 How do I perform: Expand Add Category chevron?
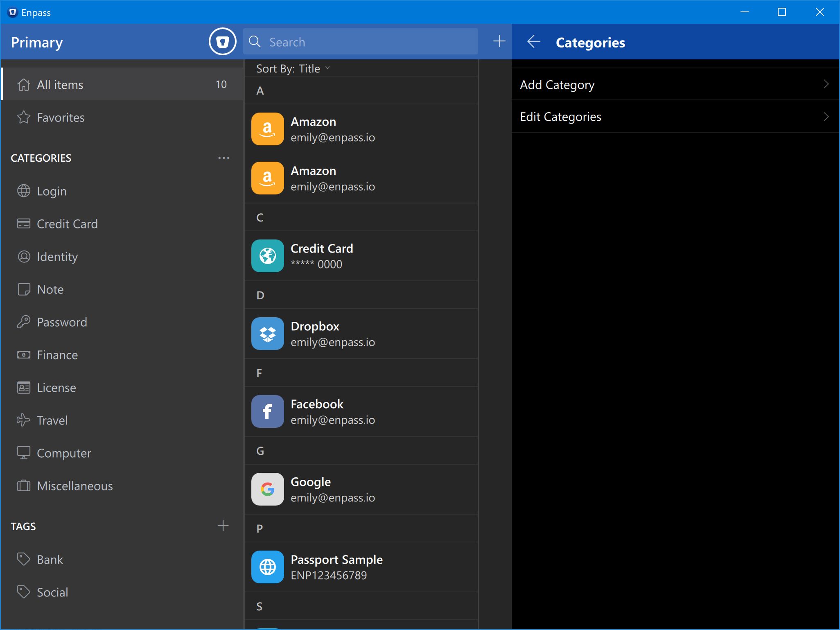pyautogui.click(x=826, y=84)
